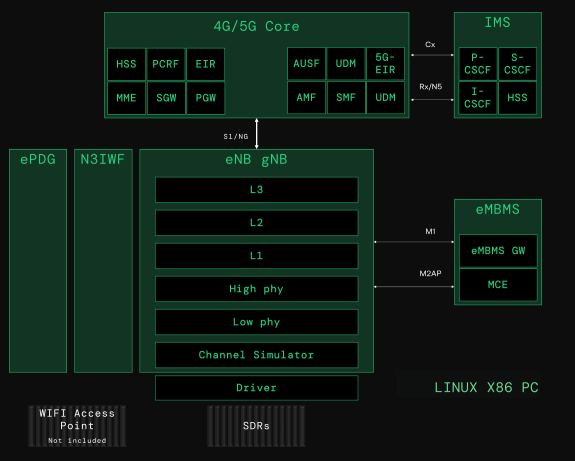The image size is (575, 461).
Task: Select the I-CSCF block
Action: point(477,98)
